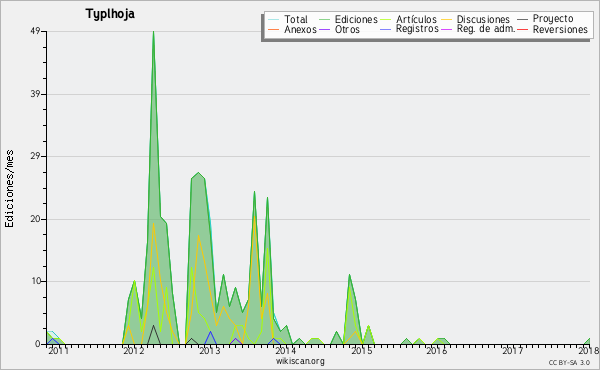Click the 2016 x-axis label
The width and height of the screenshot is (600, 370).
pyautogui.click(x=437, y=350)
